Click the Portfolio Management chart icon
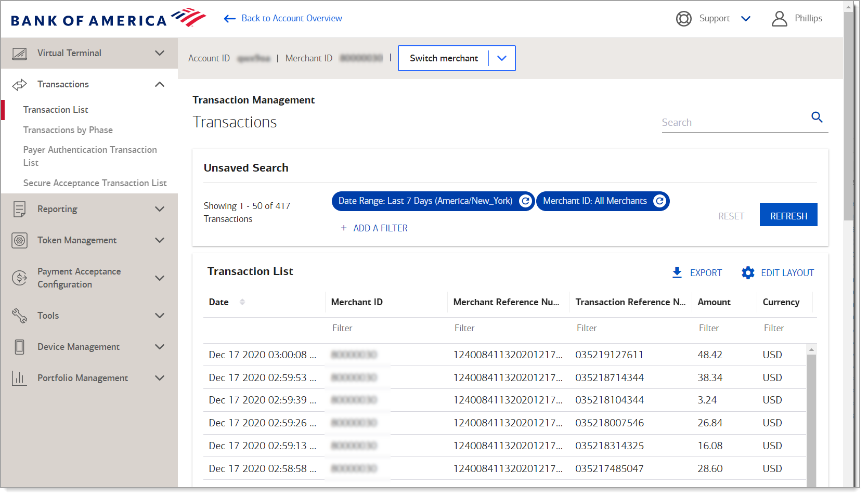Image resolution: width=868 pixels, height=496 pixels. coord(19,378)
